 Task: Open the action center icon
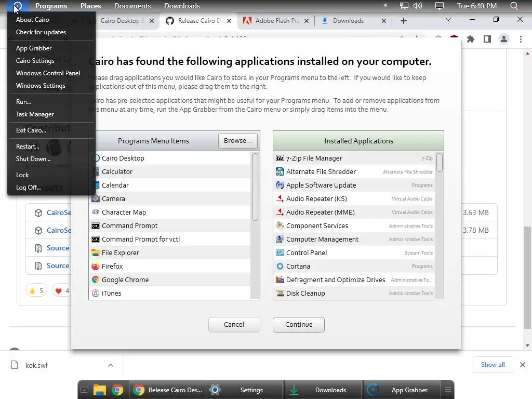point(440,6)
